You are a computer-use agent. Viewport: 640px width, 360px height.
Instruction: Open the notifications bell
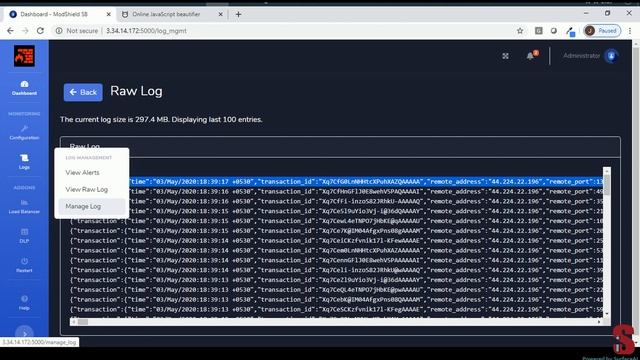pos(530,56)
